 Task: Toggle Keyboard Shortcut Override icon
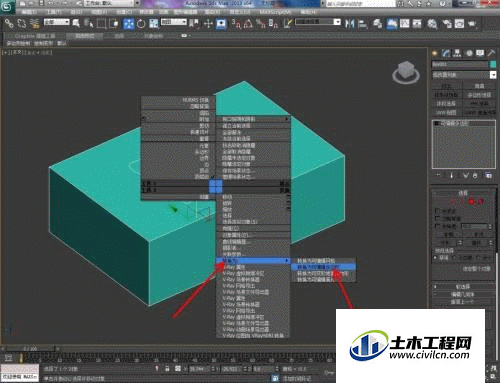point(221,24)
